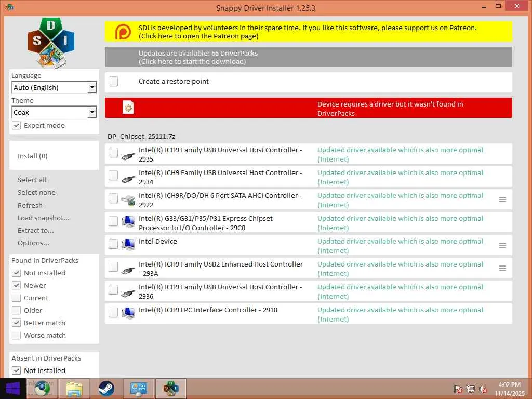Image resolution: width=532 pixels, height=399 pixels.
Task: Toggle Not installed under Absent in DriverPacks
Action: tap(16, 370)
